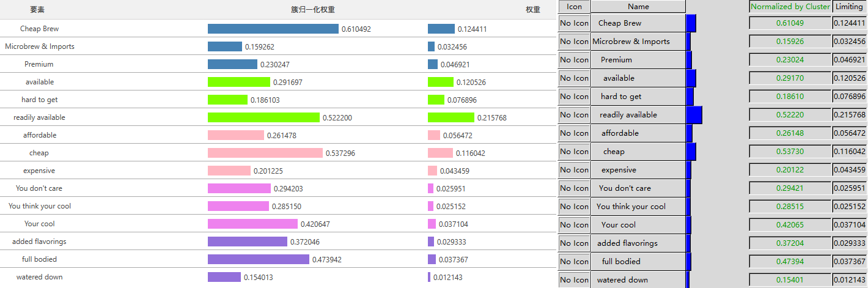The image size is (868, 288).
Task: Click No Icon button for full bodied
Action: [575, 262]
